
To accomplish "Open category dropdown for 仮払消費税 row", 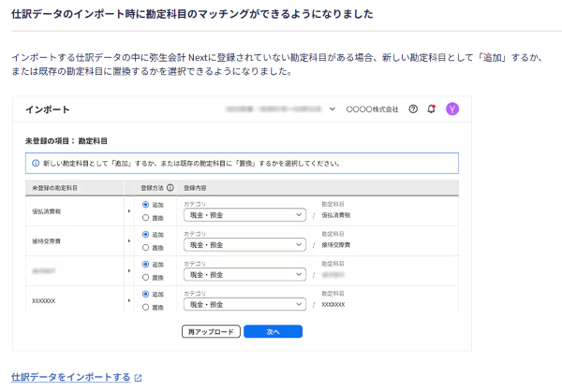I will 244,214.
